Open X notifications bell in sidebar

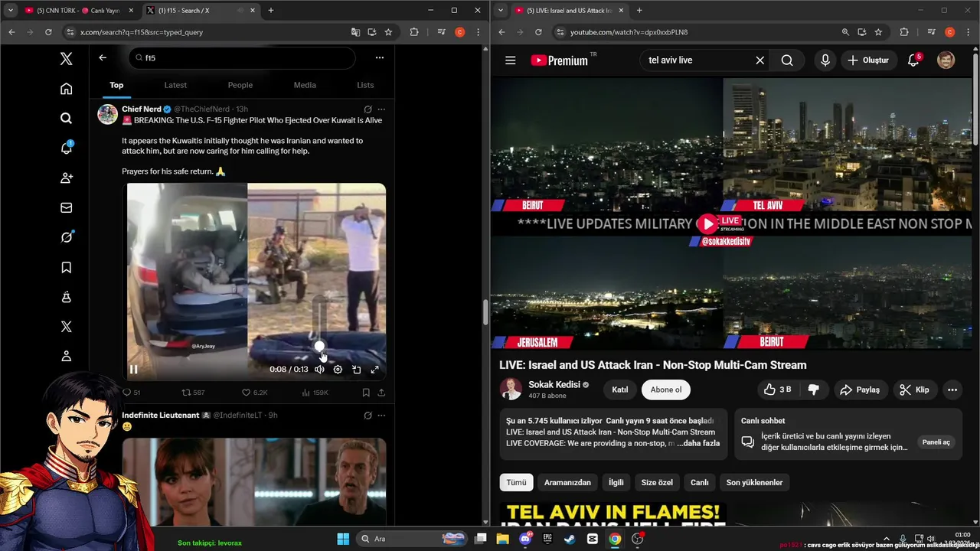click(67, 148)
